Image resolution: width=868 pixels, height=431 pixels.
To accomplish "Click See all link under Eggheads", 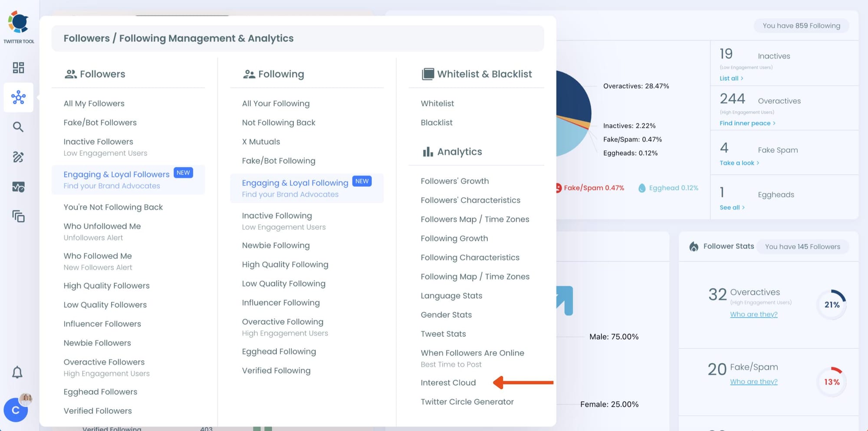I will (732, 207).
